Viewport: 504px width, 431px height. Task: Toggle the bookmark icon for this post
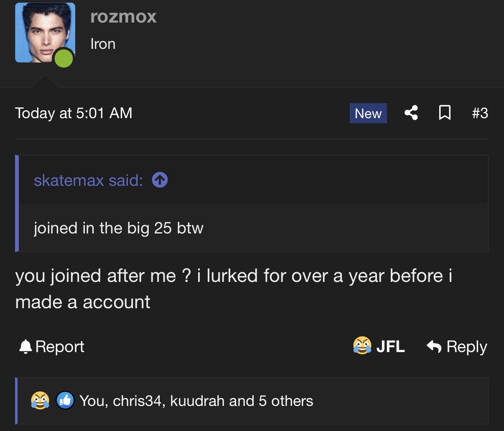click(445, 113)
